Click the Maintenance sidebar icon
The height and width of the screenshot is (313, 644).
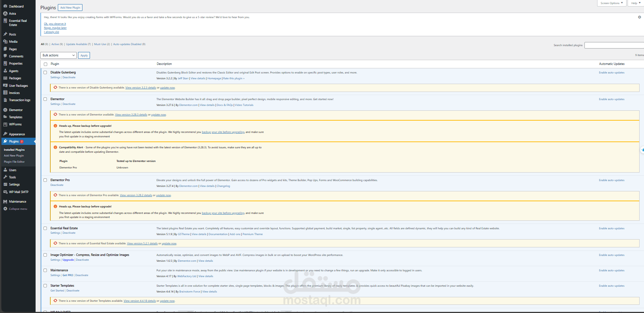(x=5, y=202)
